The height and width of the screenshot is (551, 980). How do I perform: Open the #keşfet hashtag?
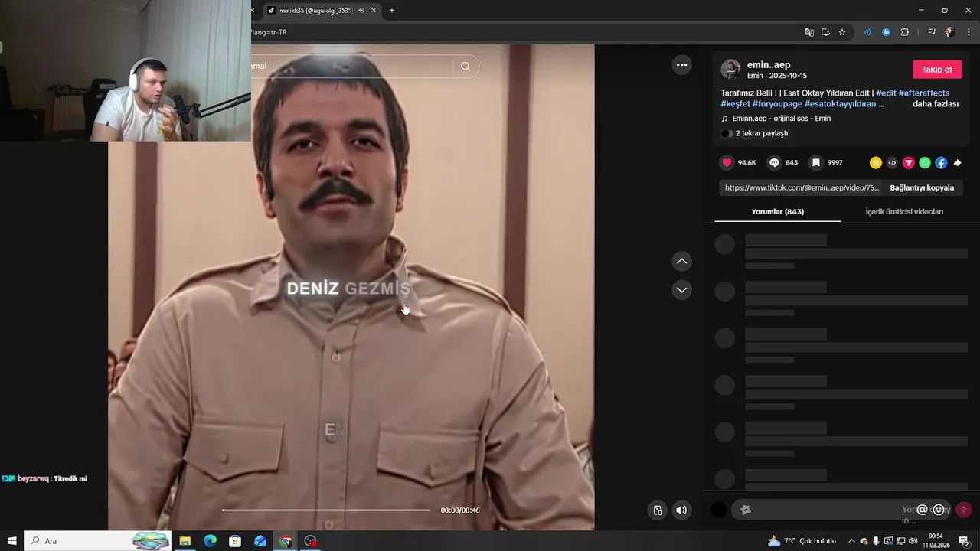coord(735,104)
